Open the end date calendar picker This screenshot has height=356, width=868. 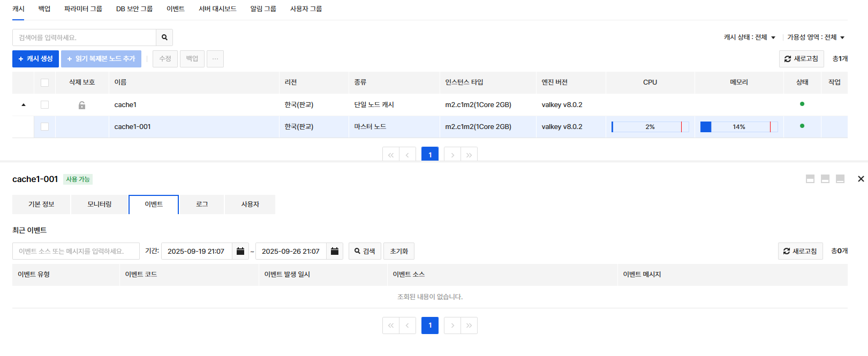pos(335,251)
